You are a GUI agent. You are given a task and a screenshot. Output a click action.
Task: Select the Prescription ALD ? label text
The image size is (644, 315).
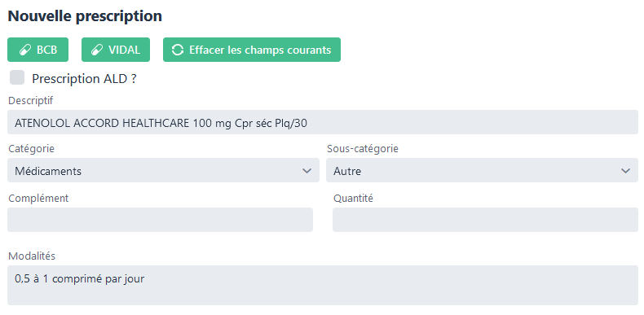pyautogui.click(x=84, y=79)
